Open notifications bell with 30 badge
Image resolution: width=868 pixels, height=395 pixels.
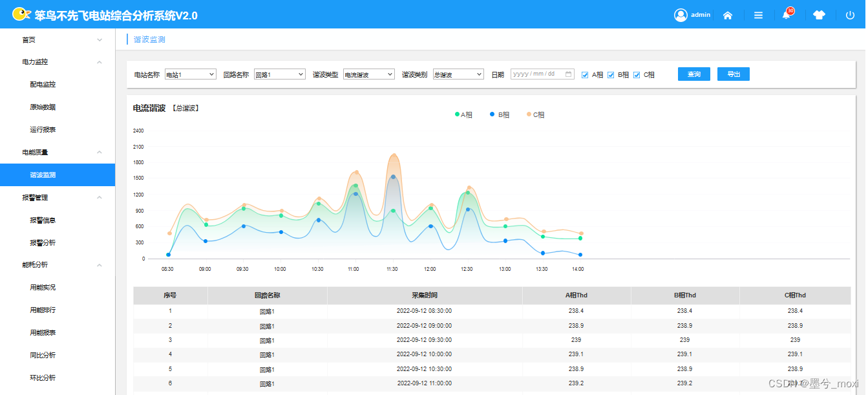[x=787, y=14]
